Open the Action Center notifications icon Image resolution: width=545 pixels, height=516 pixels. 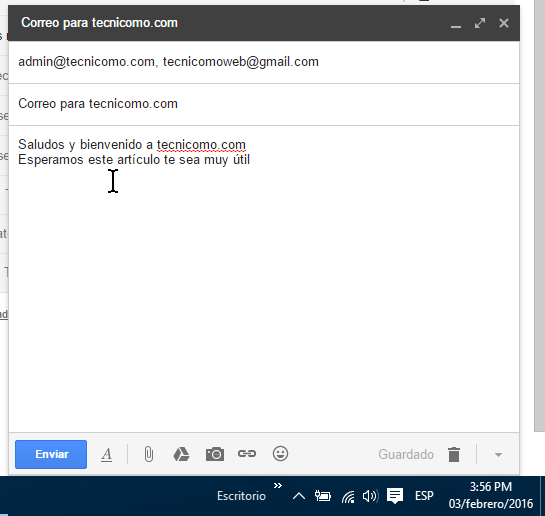pyautogui.click(x=395, y=496)
